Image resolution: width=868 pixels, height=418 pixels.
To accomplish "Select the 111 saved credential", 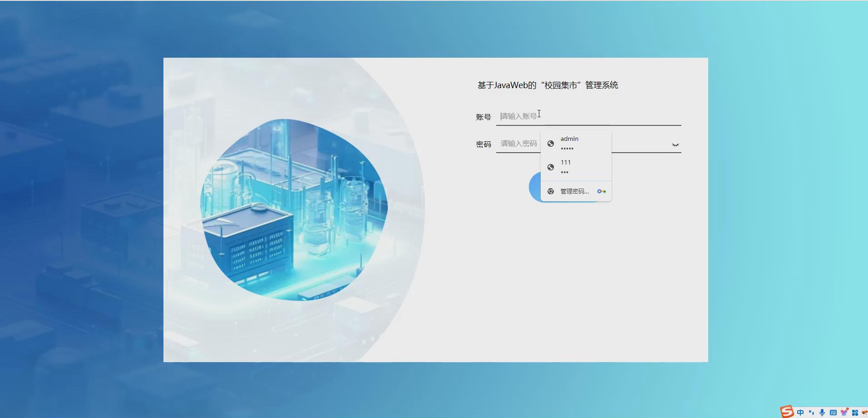I will coord(576,167).
